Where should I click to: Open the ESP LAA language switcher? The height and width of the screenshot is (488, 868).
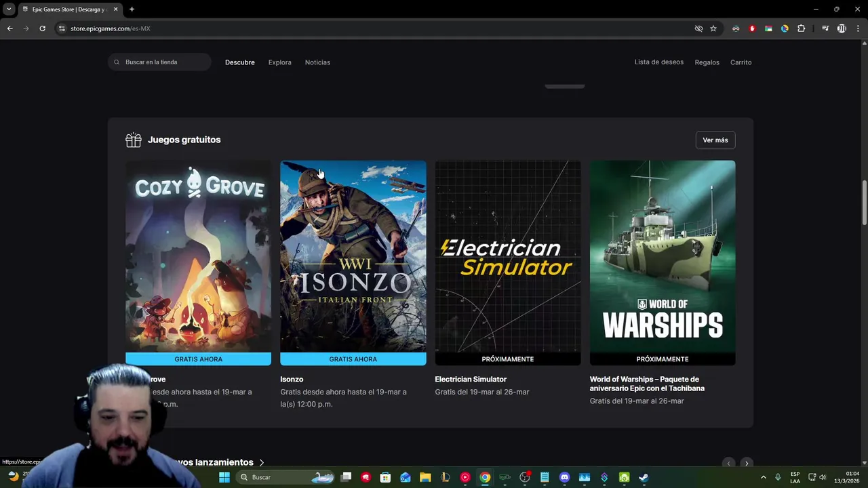coord(795,477)
